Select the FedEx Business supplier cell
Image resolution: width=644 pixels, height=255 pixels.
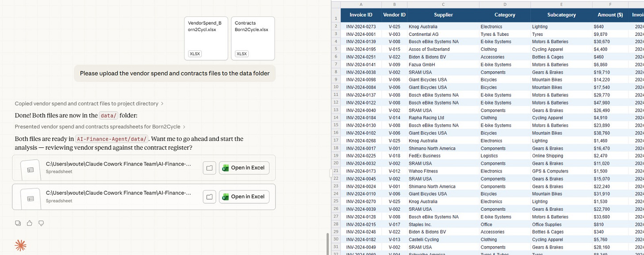click(443, 156)
